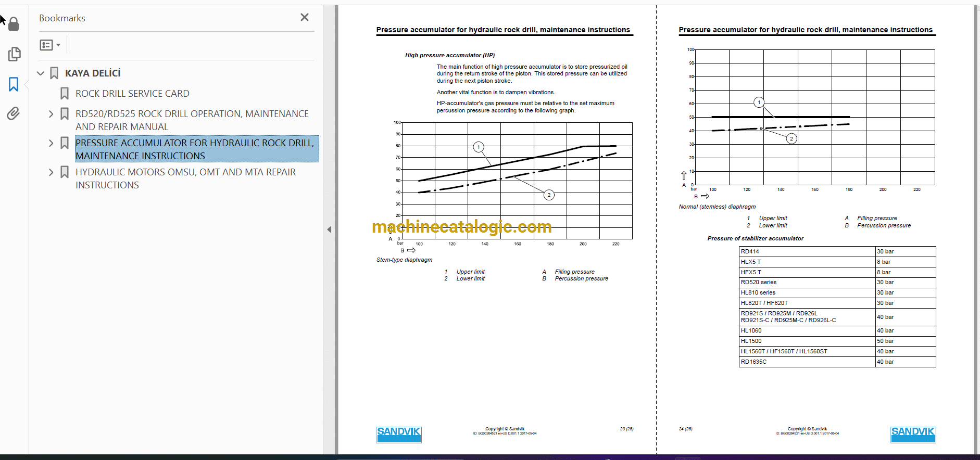980x460 pixels.
Task: Click the Sandvik logo on page 23
Action: click(x=399, y=435)
